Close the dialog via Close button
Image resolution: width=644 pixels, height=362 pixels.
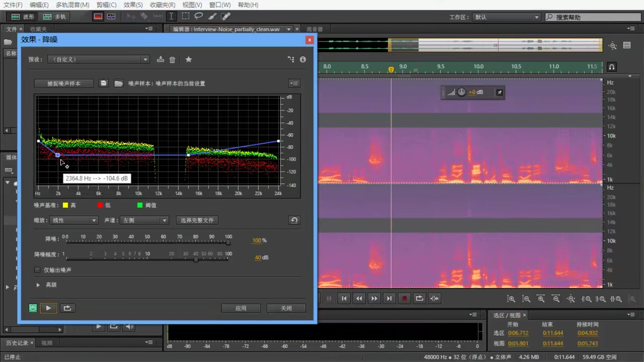286,308
